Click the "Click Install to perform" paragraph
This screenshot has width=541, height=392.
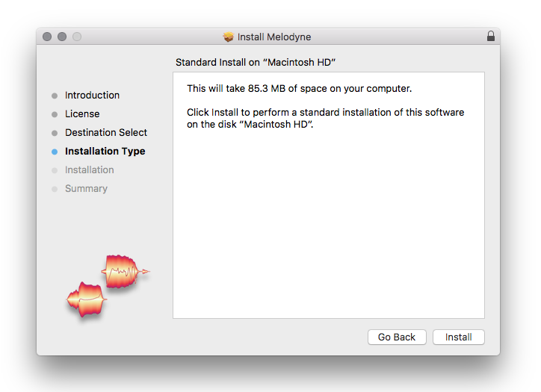[x=325, y=118]
